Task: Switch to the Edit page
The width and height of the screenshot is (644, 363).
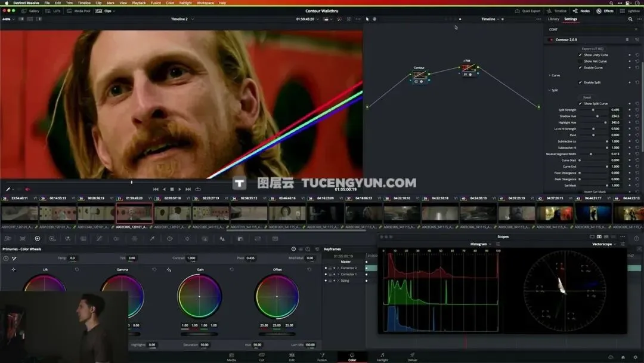Action: coord(292,357)
